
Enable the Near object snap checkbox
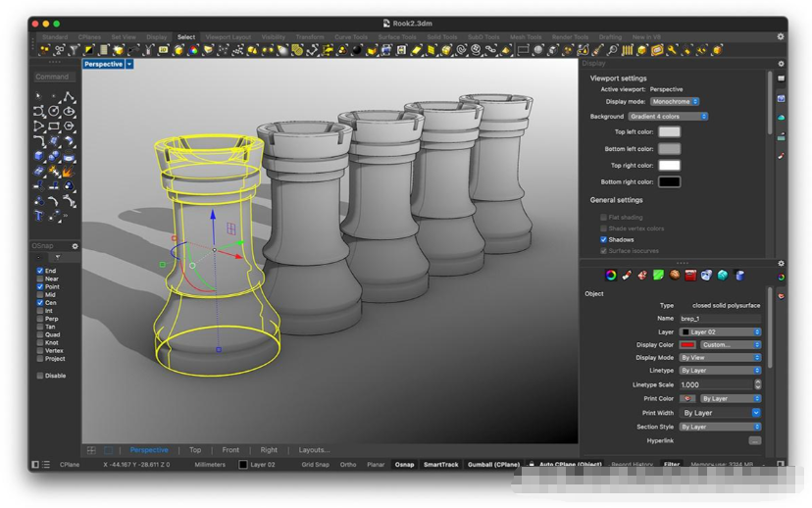40,279
